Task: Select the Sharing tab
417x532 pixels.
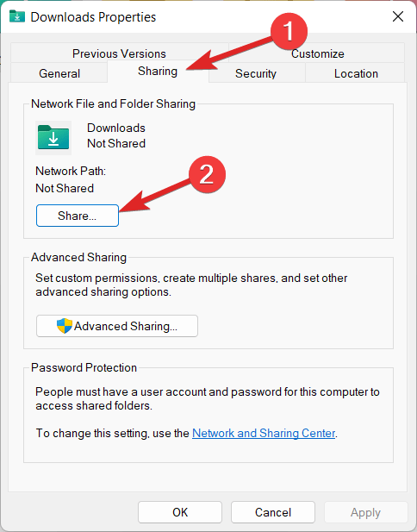Action: [158, 72]
